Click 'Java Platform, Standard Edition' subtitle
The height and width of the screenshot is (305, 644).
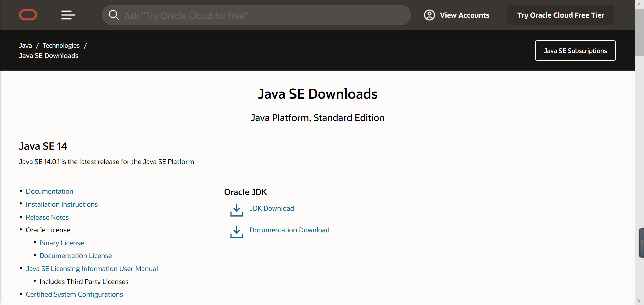tap(318, 118)
